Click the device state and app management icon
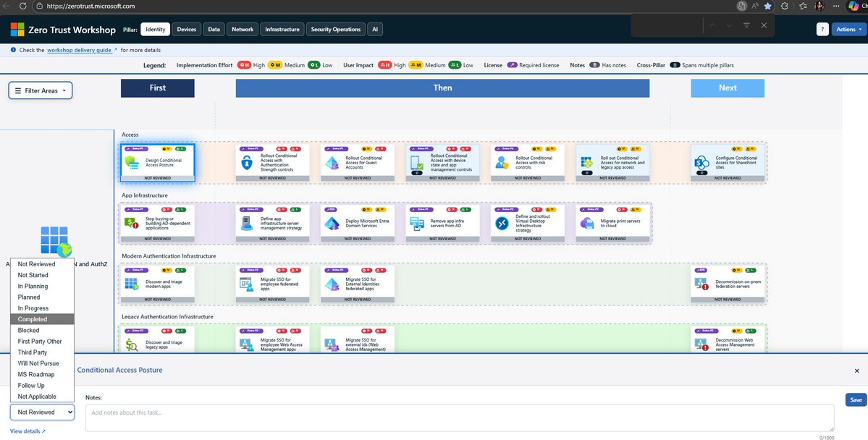 pyautogui.click(x=416, y=162)
